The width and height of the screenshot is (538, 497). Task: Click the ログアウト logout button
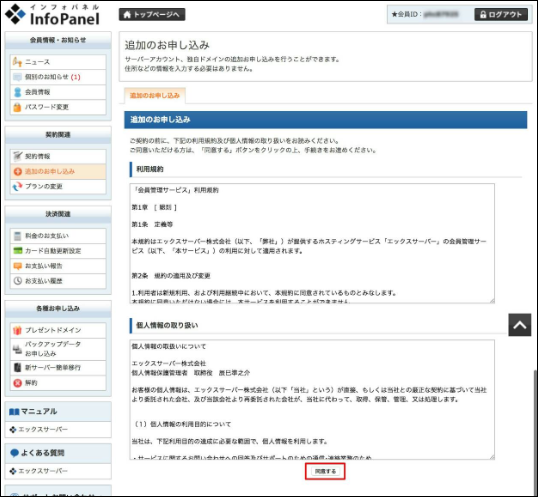(x=501, y=14)
